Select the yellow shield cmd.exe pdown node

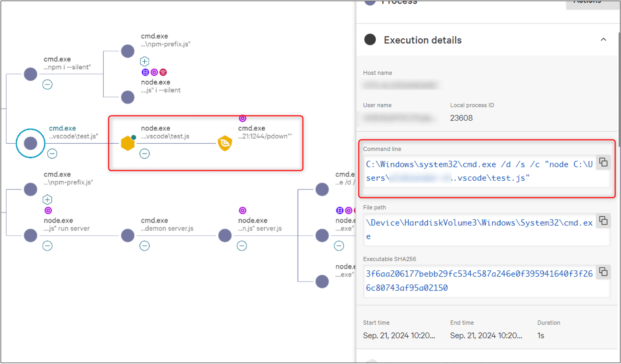coord(225,143)
